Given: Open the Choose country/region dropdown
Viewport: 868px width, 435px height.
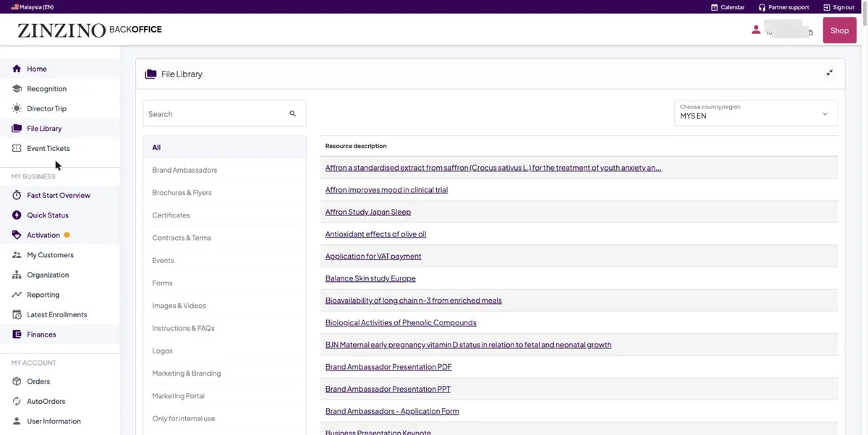Looking at the screenshot, I should click(x=756, y=113).
